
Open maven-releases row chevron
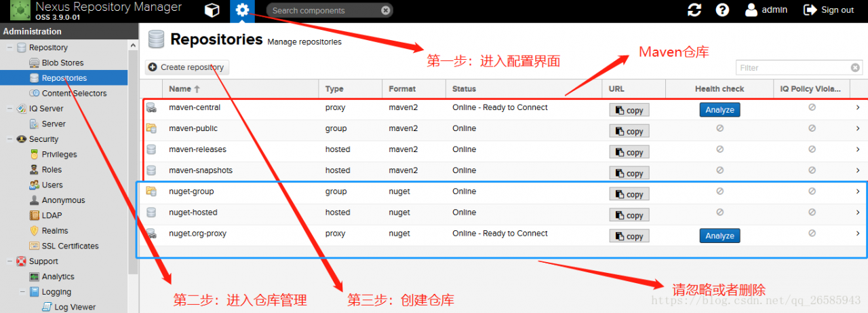click(857, 149)
